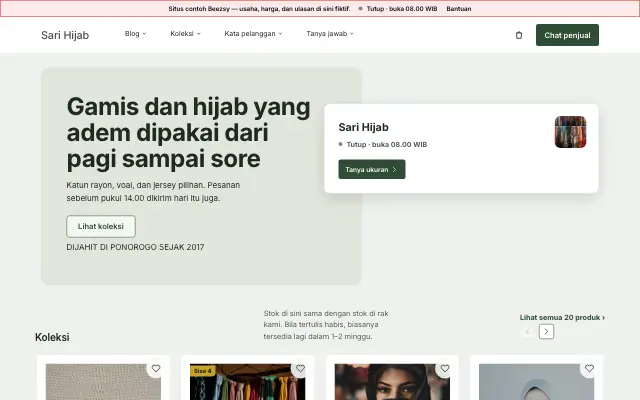The width and height of the screenshot is (640, 400).
Task: Click the Lihat koleksi button
Action: [101, 226]
